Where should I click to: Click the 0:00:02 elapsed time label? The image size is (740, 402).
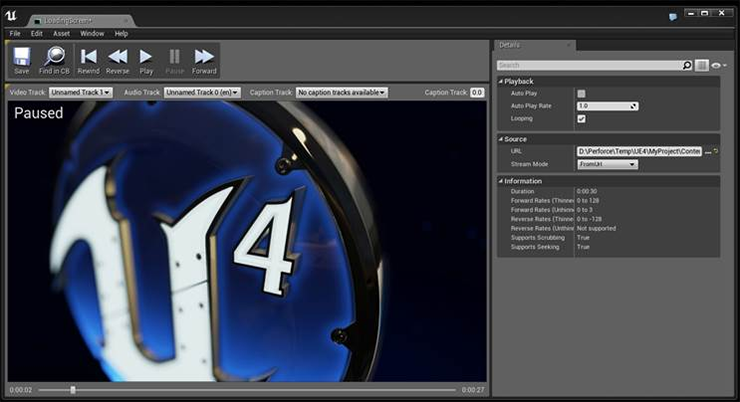pyautogui.click(x=21, y=390)
